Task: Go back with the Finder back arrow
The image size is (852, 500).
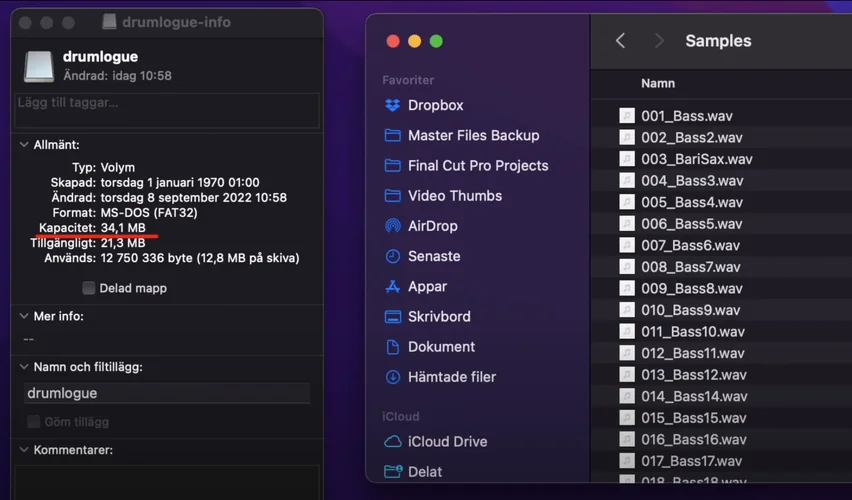Action: 620,41
